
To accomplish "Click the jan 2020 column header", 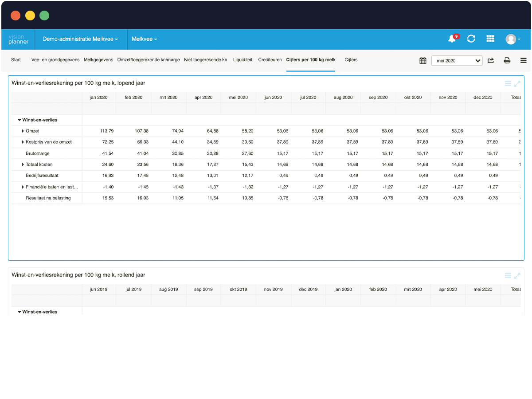I will pos(98,98).
